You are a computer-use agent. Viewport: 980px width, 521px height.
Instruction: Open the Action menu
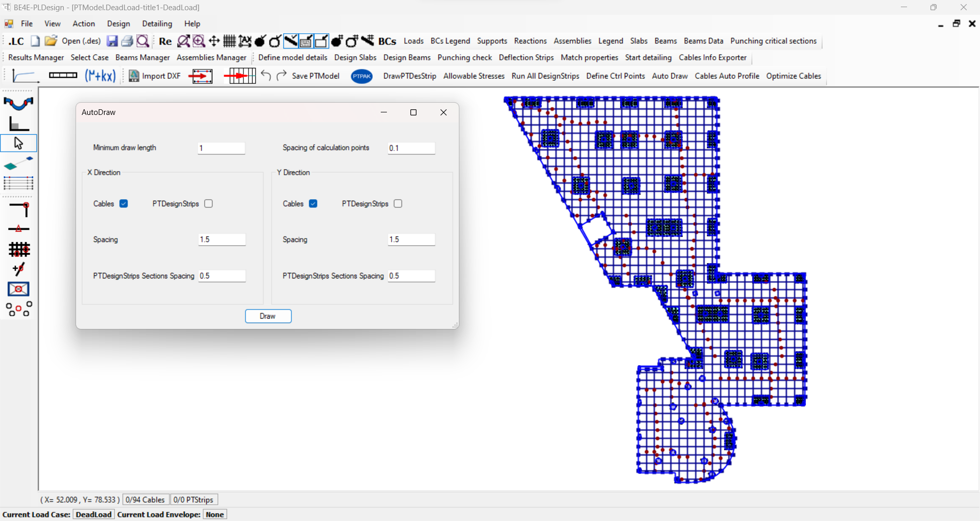coord(84,23)
